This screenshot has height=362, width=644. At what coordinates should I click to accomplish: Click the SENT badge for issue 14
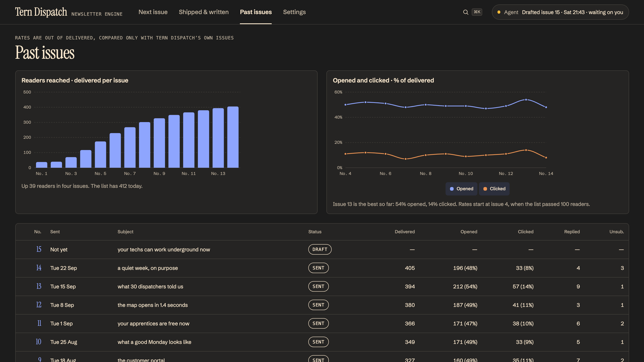click(x=318, y=268)
